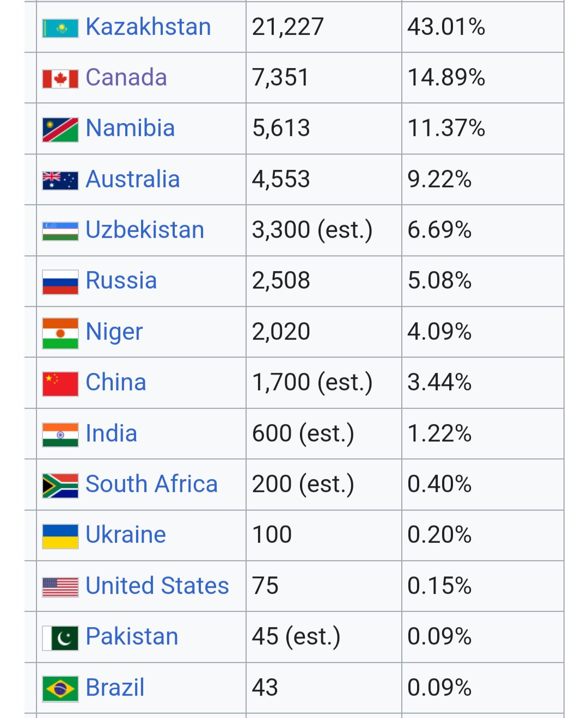Click the China flag icon
The image size is (588, 718).
[x=60, y=384]
